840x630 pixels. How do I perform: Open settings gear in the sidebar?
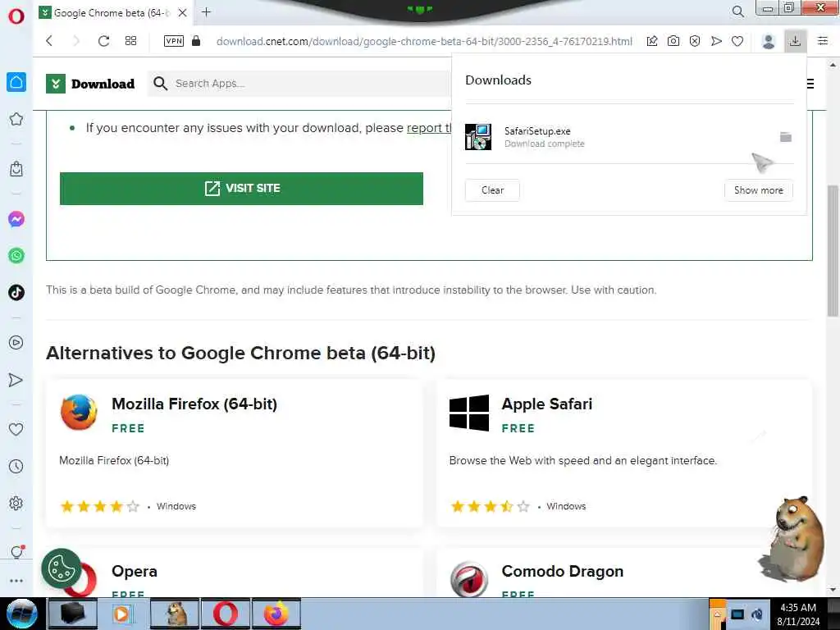pos(16,503)
